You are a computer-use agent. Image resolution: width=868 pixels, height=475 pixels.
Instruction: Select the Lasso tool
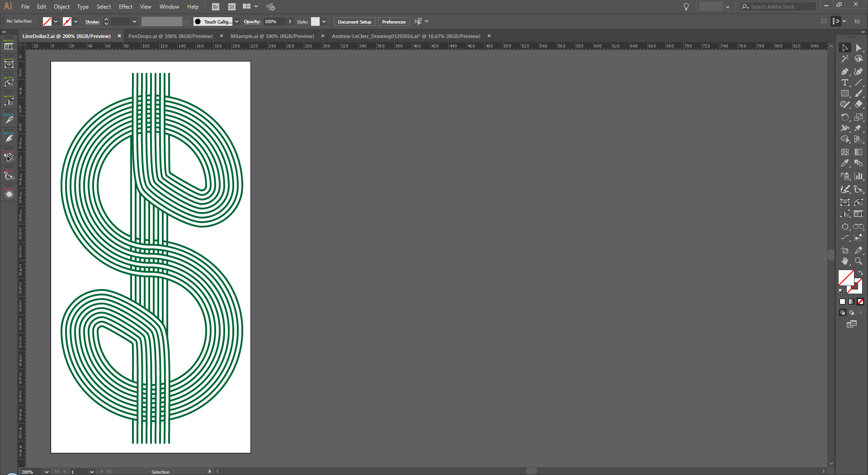(x=859, y=59)
